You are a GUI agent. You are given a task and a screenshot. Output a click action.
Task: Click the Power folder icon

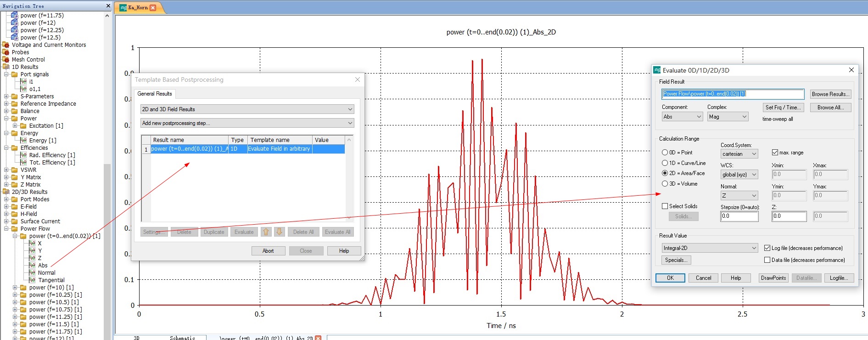(x=15, y=118)
